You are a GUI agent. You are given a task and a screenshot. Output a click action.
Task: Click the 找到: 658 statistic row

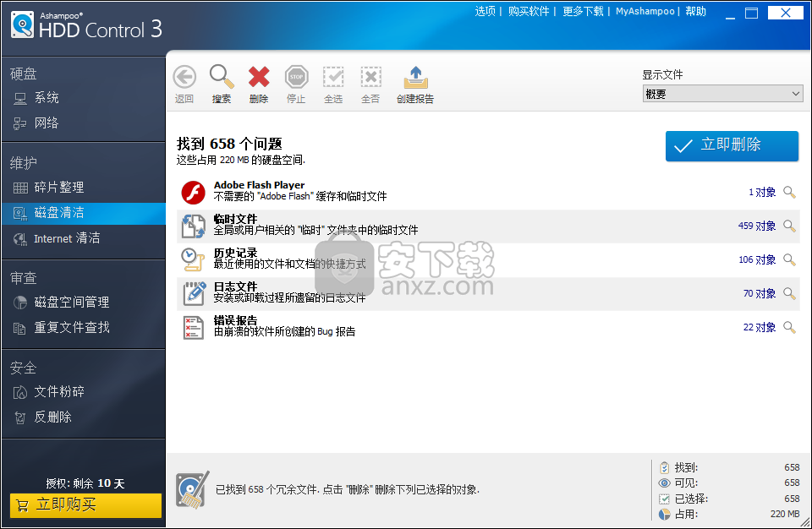coord(729,467)
